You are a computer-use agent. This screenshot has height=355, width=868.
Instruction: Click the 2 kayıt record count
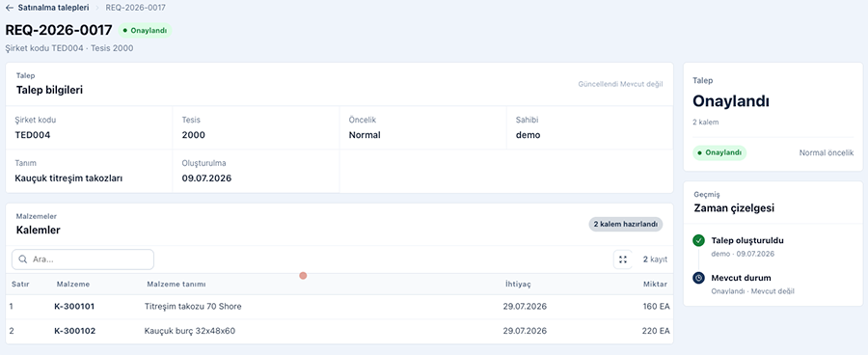(x=655, y=259)
